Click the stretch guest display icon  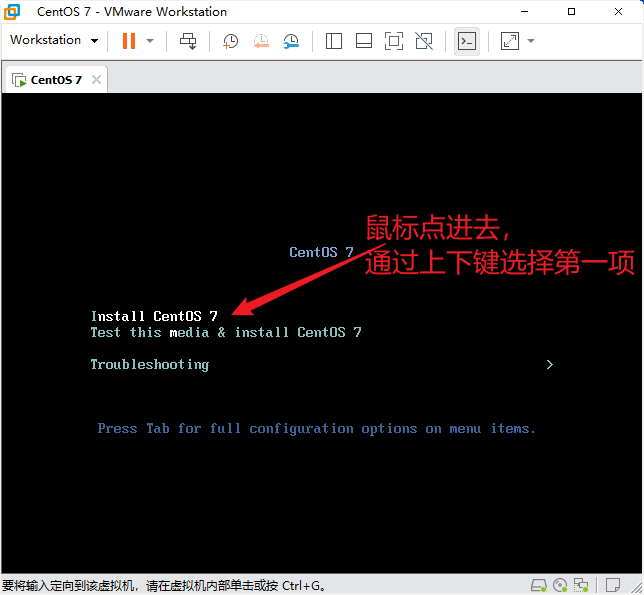[510, 41]
